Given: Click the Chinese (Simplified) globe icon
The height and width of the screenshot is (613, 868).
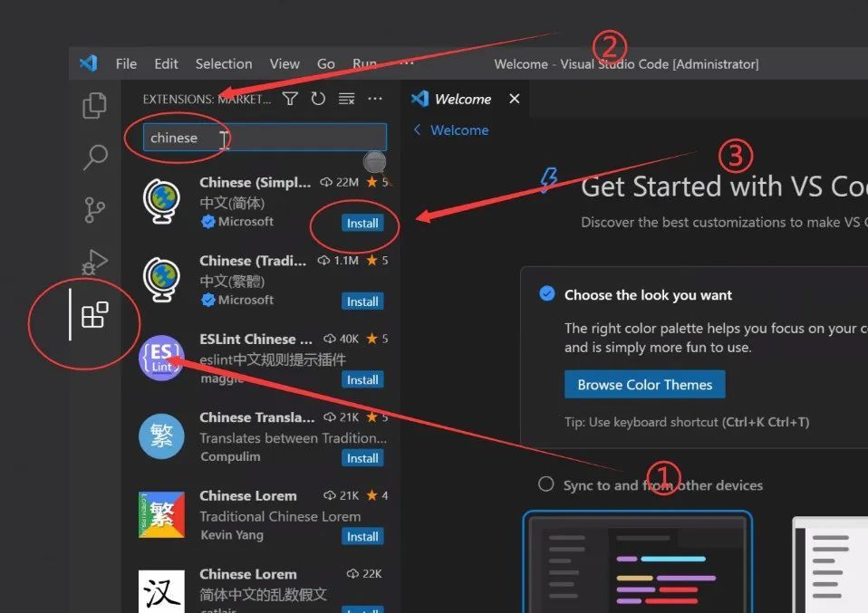Looking at the screenshot, I should [161, 201].
